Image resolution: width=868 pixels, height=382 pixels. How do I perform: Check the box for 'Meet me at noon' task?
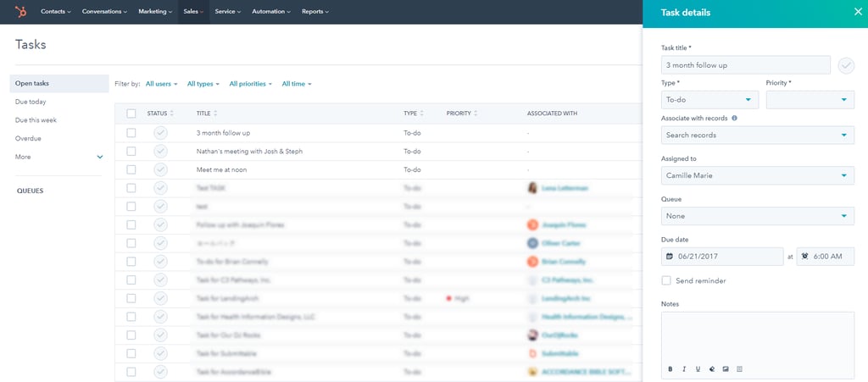pos(131,169)
